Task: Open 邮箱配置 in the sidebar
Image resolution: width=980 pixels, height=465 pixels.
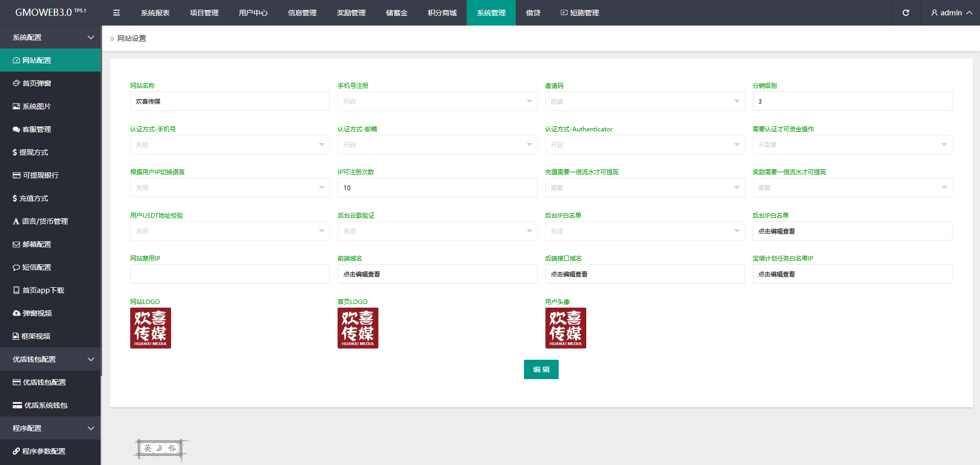Action: point(37,244)
